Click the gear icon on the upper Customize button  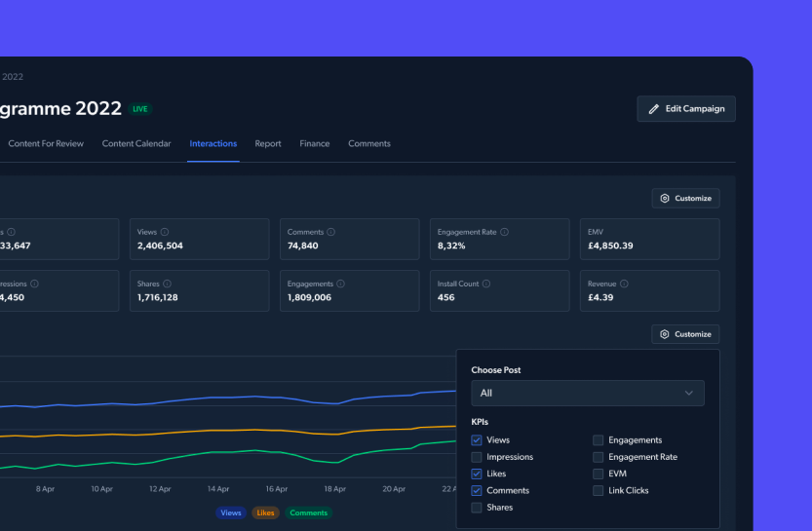coord(665,198)
